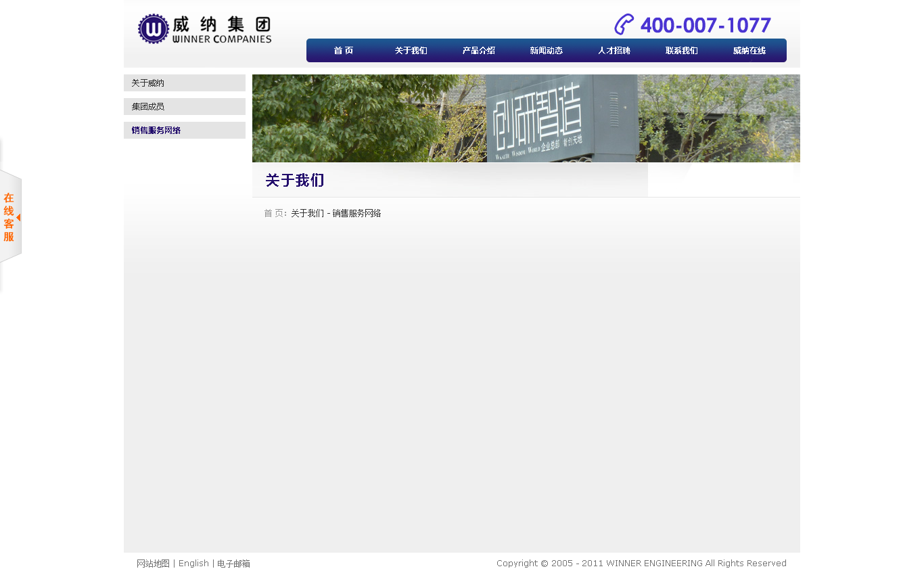Switch to English via the footer link
Screen dimensions: 924x573
(193, 564)
